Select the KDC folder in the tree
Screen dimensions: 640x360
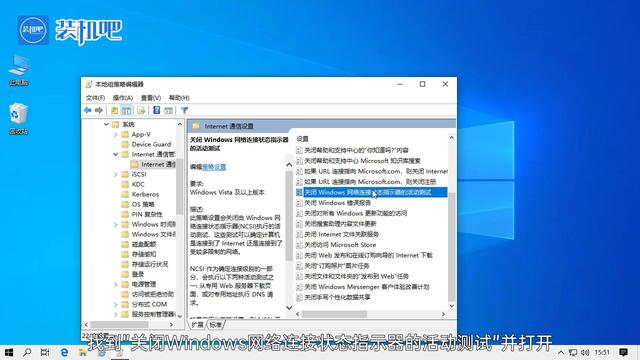(133, 184)
